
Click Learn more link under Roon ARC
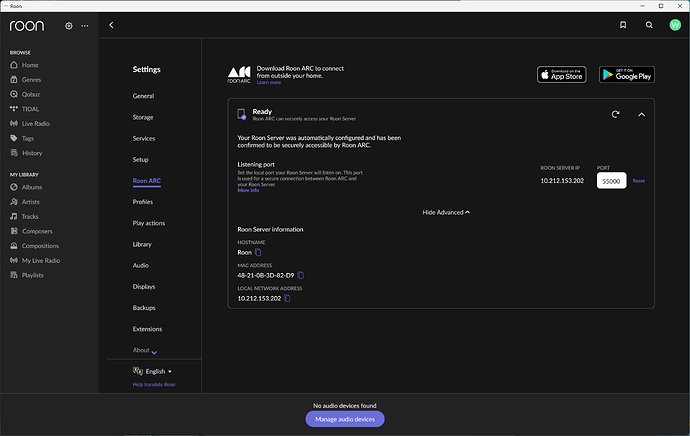[268, 82]
